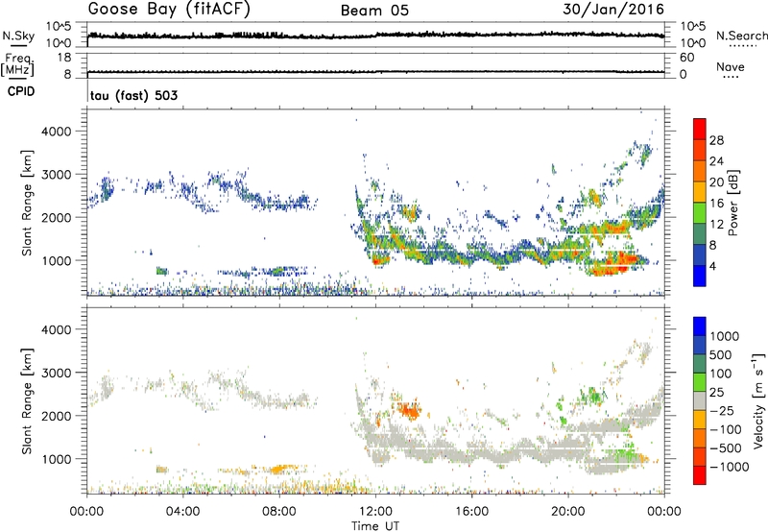Image resolution: width=768 pixels, height=532 pixels.
Task: Click '4000' on the power panel range axis
Action: point(57,132)
